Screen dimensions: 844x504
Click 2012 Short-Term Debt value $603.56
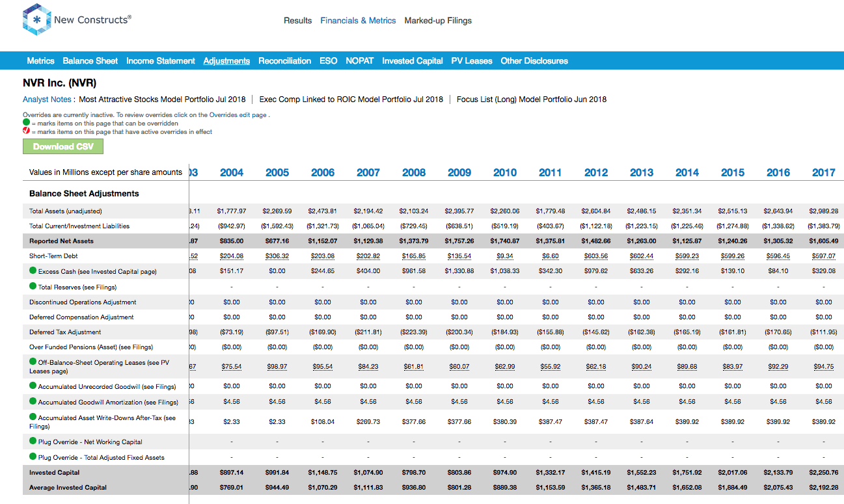click(596, 256)
